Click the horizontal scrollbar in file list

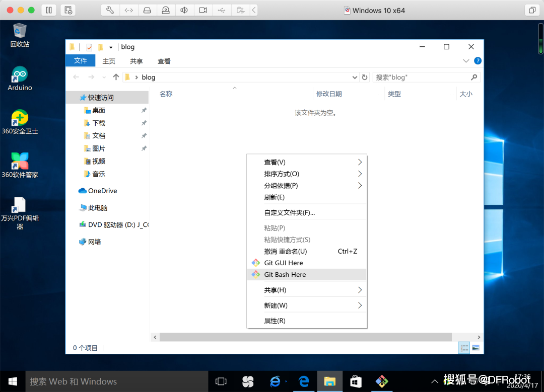click(x=305, y=337)
